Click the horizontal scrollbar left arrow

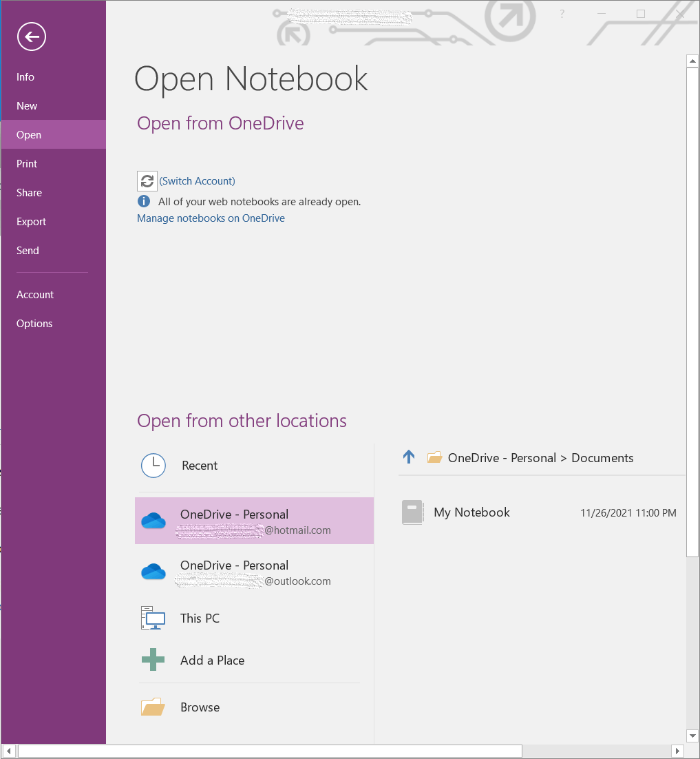tap(8, 751)
